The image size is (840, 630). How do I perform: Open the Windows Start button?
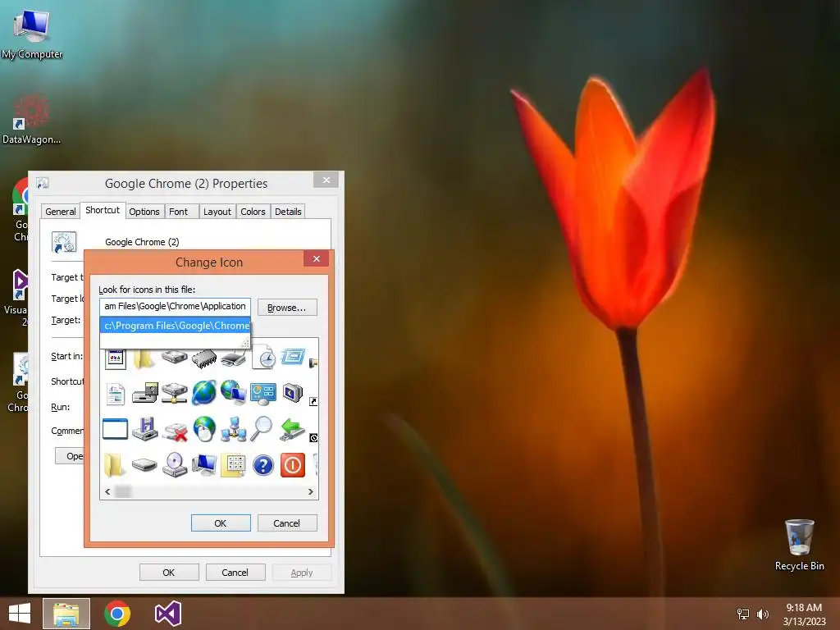click(x=20, y=614)
